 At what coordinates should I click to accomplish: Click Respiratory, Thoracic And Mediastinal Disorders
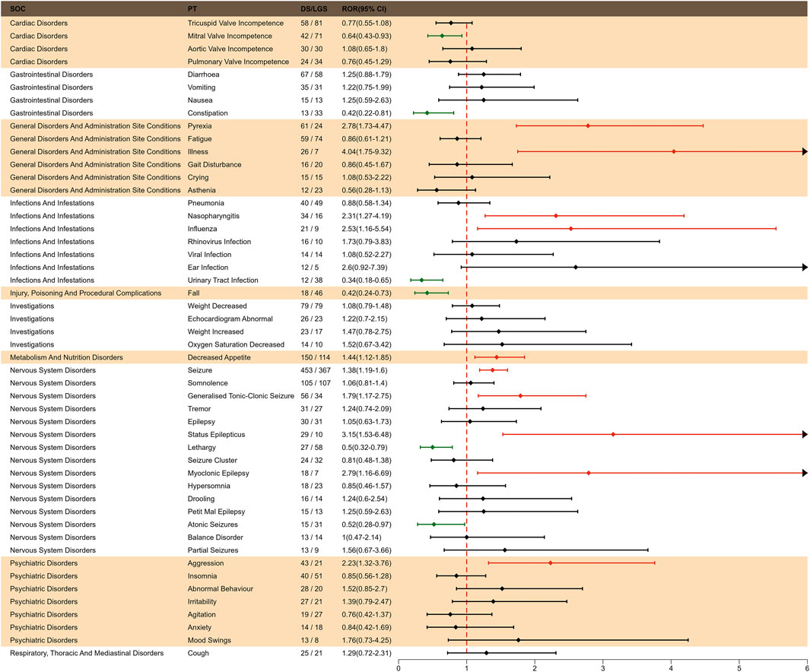(x=87, y=653)
